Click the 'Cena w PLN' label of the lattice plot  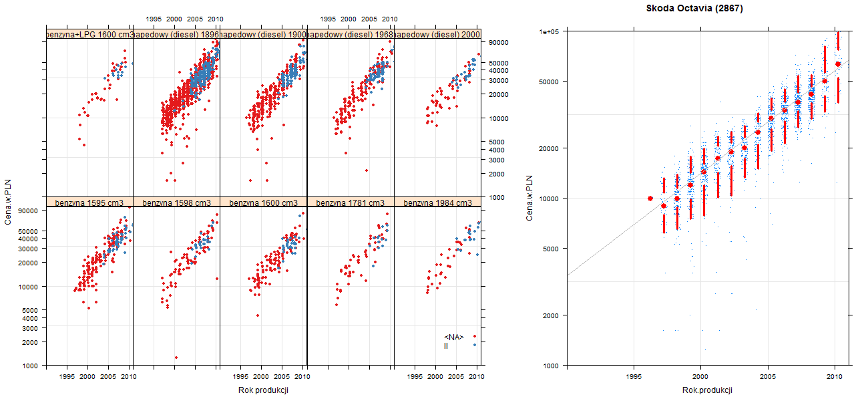8,202
